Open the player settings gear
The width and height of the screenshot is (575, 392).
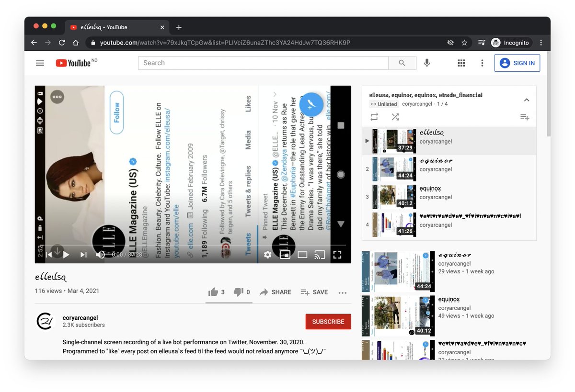[x=268, y=255]
